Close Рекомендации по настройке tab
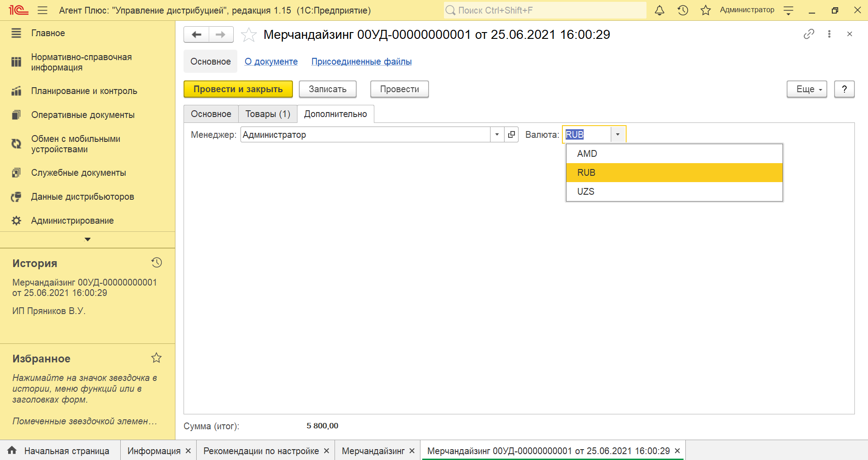868x460 pixels. (326, 451)
